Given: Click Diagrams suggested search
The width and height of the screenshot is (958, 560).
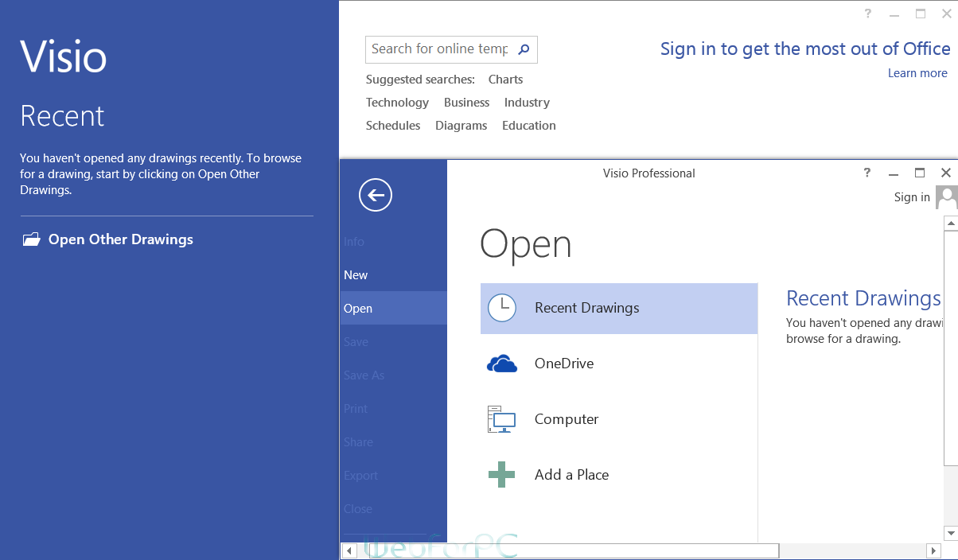Looking at the screenshot, I should [461, 126].
